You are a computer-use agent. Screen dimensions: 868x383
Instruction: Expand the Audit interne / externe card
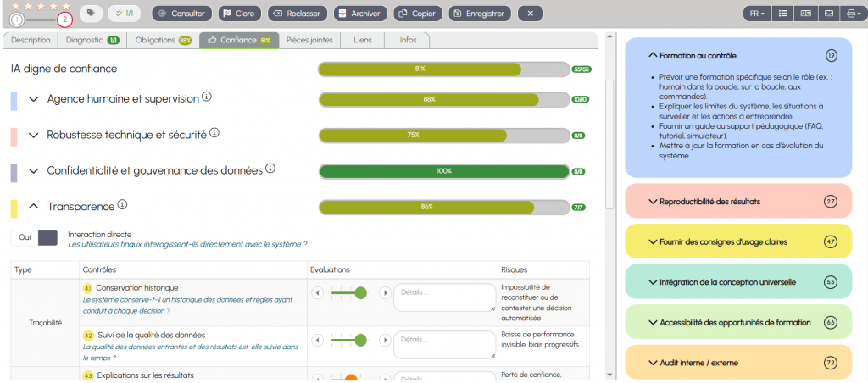coord(653,363)
